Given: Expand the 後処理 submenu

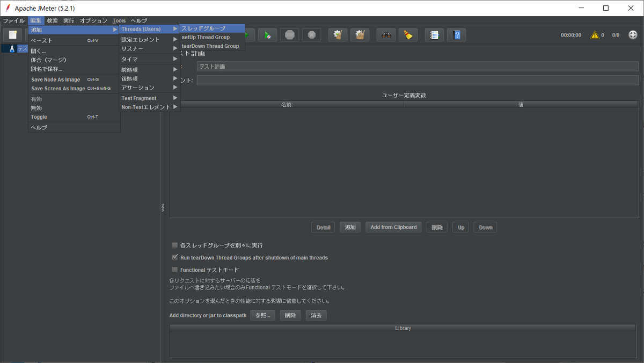Looking at the screenshot, I should (149, 78).
